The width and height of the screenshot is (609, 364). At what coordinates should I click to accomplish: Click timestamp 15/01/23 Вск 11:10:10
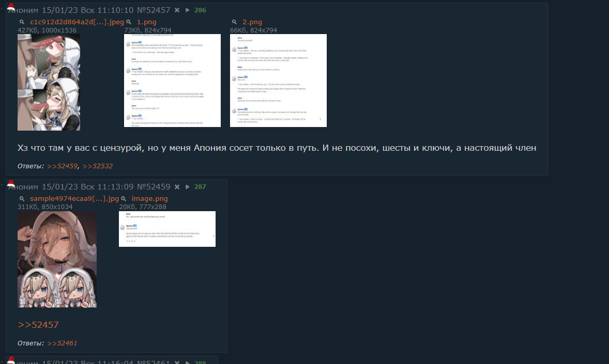[x=87, y=10]
